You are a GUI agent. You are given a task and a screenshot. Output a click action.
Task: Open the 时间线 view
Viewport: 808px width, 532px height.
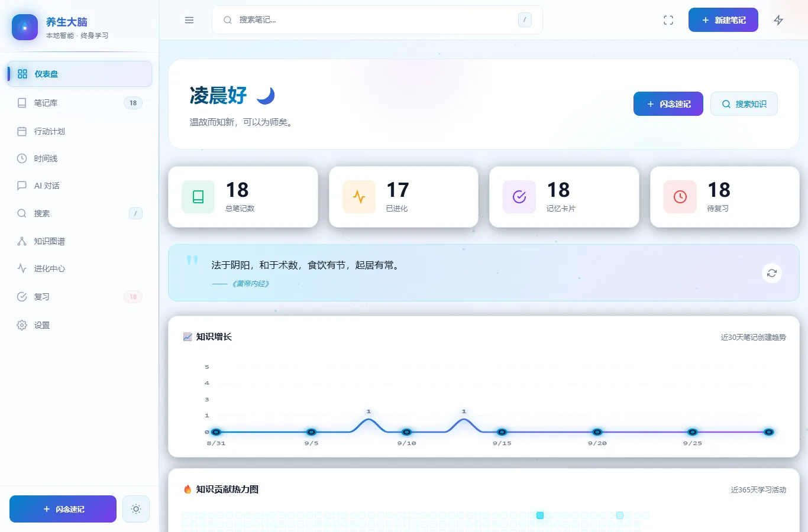(x=79, y=158)
